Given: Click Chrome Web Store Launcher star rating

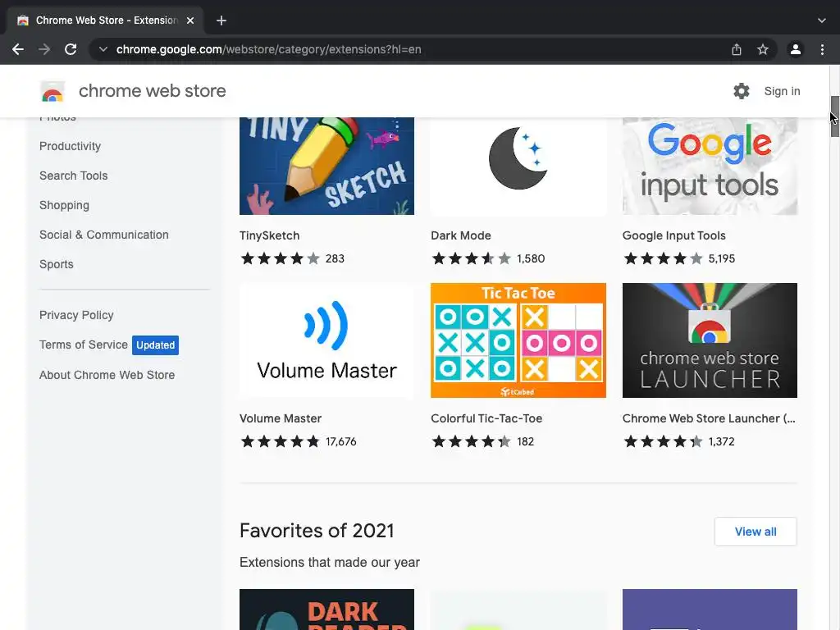Looking at the screenshot, I should pos(663,441).
